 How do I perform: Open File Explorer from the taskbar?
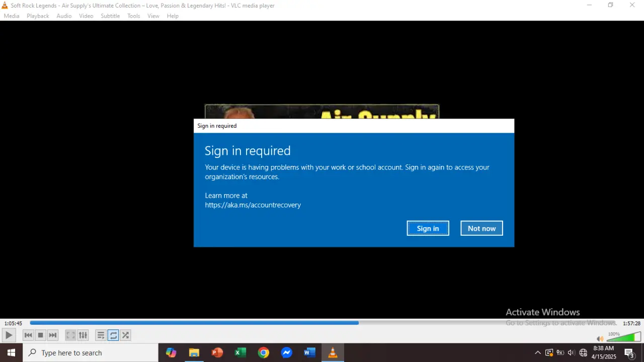tap(194, 352)
